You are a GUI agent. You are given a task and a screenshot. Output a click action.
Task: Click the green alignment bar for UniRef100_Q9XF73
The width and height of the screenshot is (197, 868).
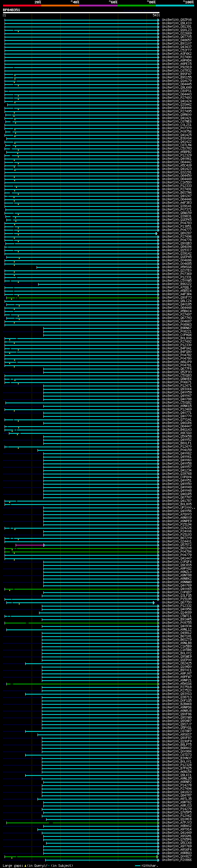82,297
